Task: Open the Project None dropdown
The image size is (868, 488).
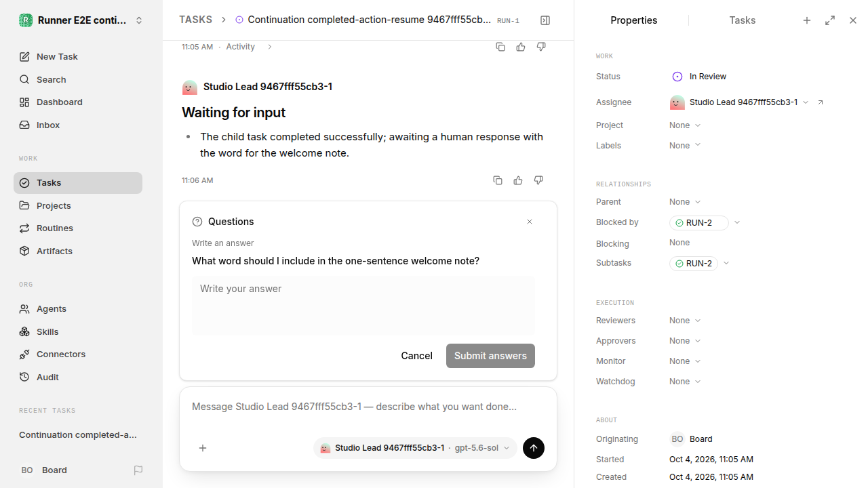Action: point(685,125)
